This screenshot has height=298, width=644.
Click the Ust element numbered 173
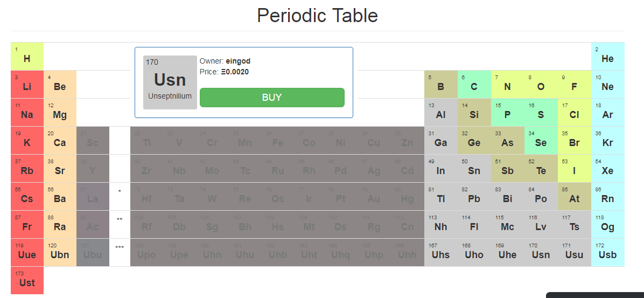27,281
